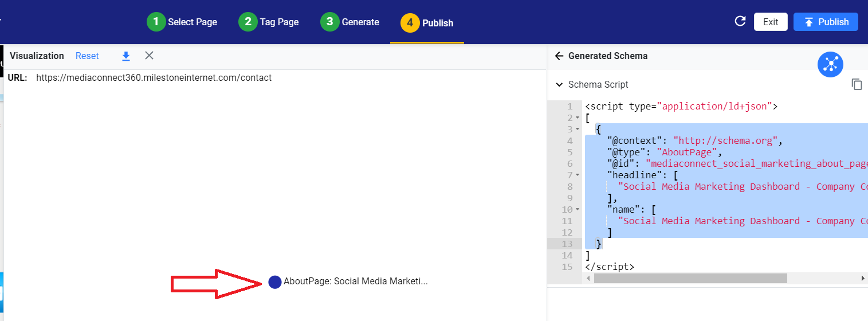This screenshot has height=321, width=868.
Task: Click the Reset link in Visualization
Action: point(87,56)
